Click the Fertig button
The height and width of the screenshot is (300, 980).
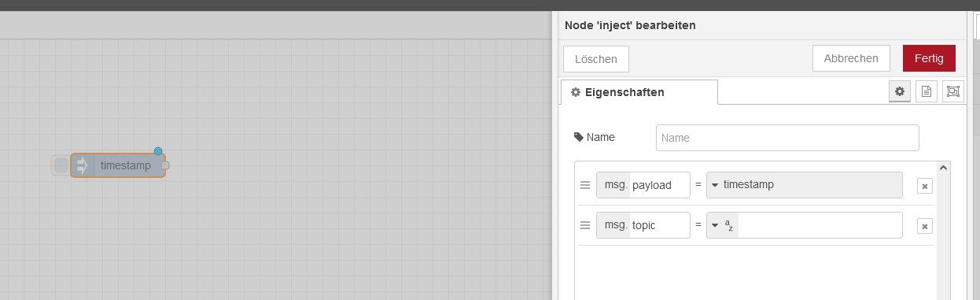tap(929, 58)
